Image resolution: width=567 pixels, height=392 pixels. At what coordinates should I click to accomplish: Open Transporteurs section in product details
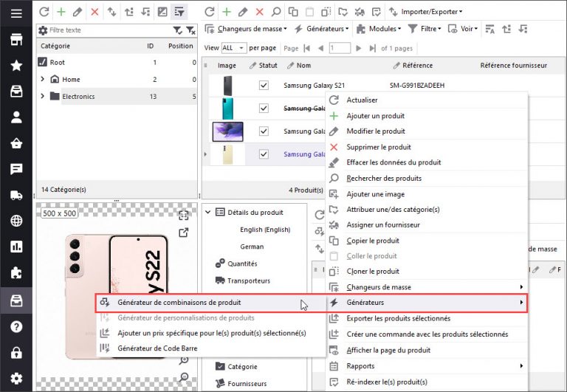249,281
